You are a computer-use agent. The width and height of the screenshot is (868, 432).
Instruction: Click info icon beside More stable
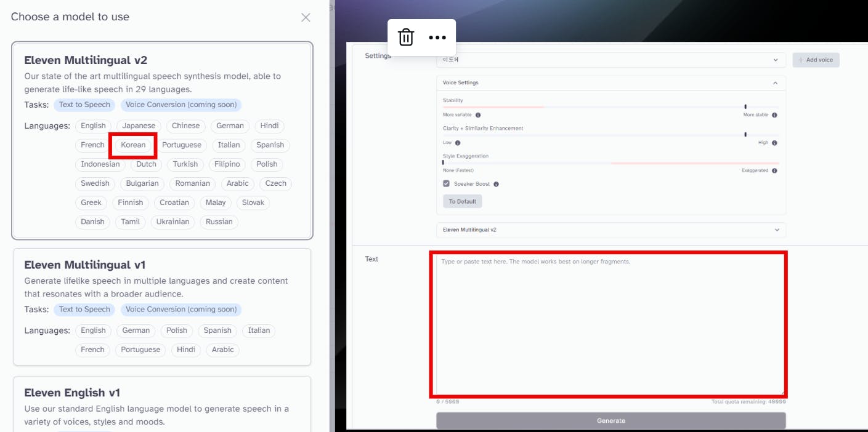coord(774,115)
